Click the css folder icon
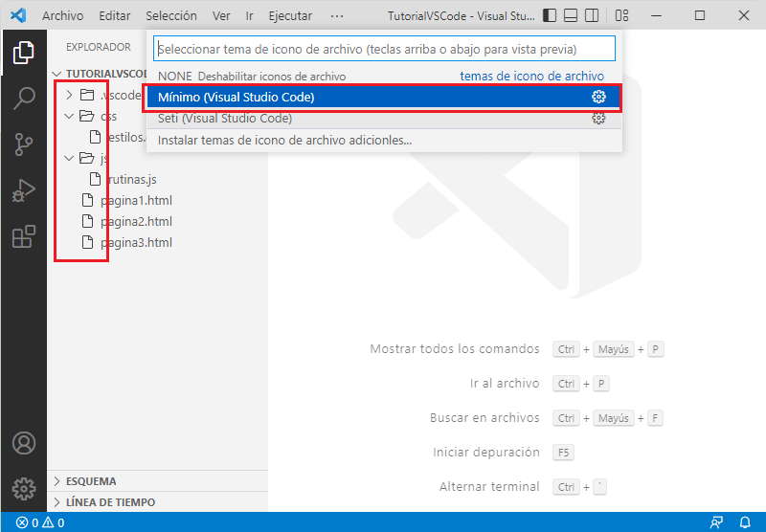Viewport: 766px width, 532px height. (x=87, y=116)
